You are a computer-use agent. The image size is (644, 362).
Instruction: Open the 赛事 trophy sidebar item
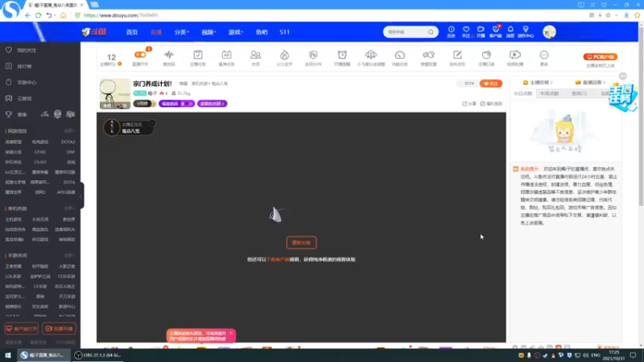[x=16, y=114]
